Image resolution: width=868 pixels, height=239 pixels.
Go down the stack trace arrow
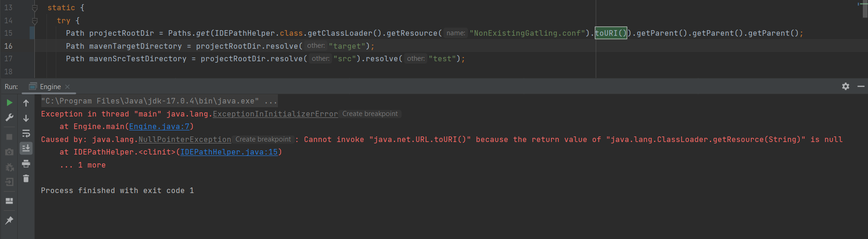point(26,118)
